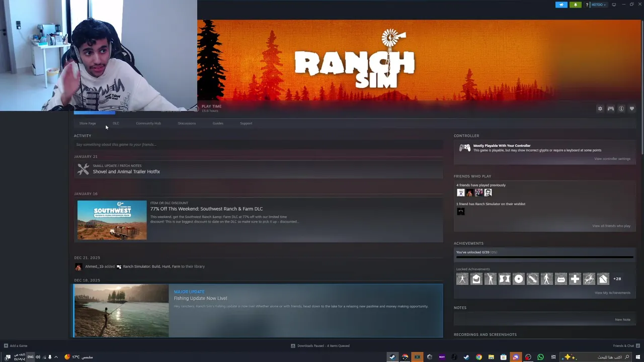Select first friend avatar who played
Viewport: 644px width, 362px height.
pos(460,193)
